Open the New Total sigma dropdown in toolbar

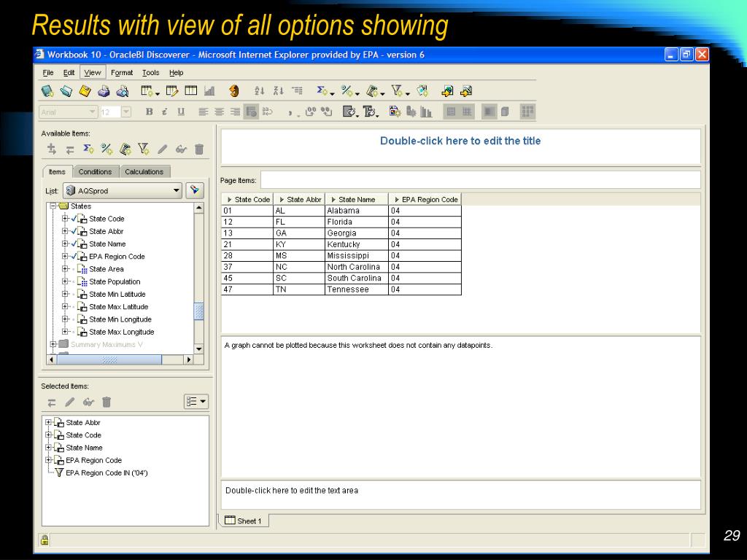[x=332, y=94]
